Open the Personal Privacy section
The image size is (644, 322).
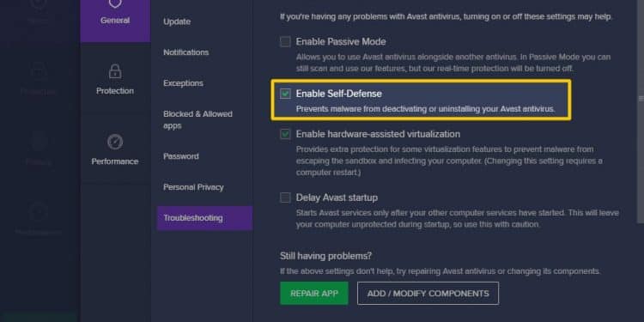(193, 187)
